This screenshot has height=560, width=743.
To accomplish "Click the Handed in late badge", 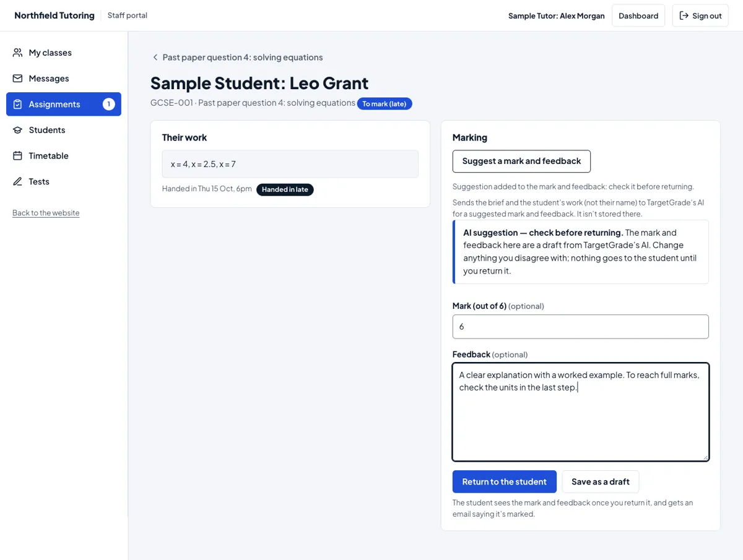I will coord(285,189).
